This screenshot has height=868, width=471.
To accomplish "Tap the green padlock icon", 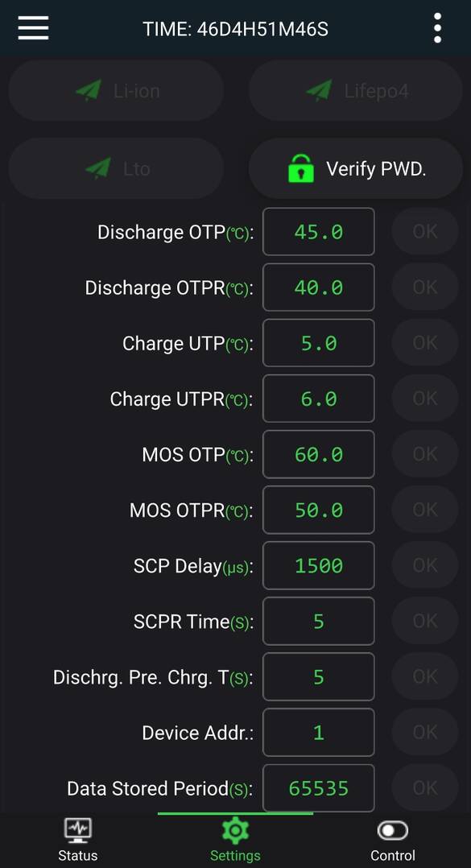I will [301, 168].
